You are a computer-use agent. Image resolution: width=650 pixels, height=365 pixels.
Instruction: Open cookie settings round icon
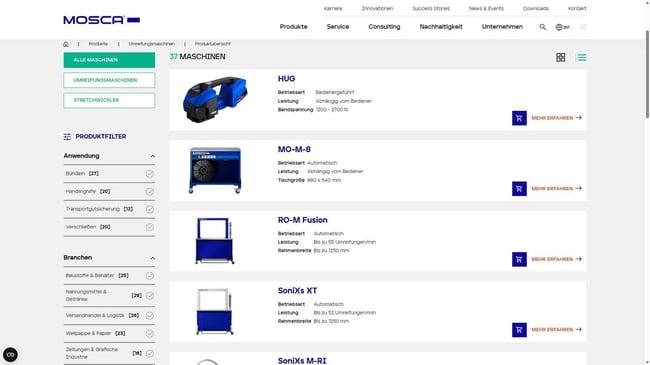click(10, 355)
